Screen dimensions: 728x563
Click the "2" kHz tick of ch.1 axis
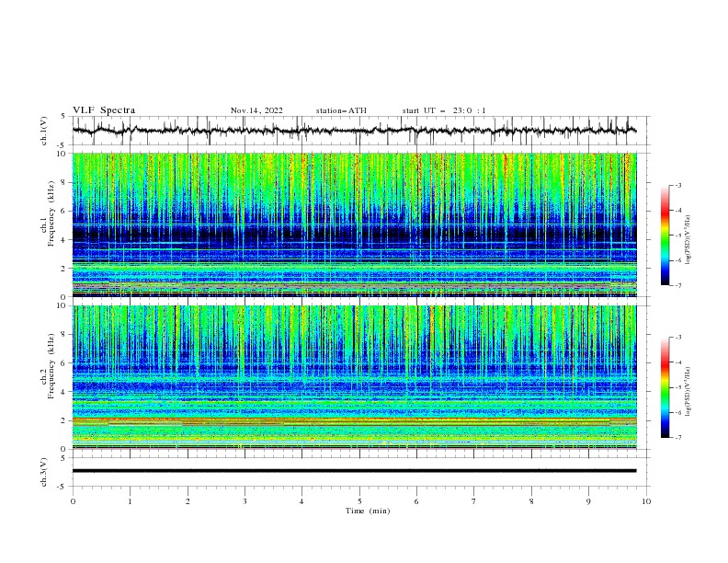[64, 268]
